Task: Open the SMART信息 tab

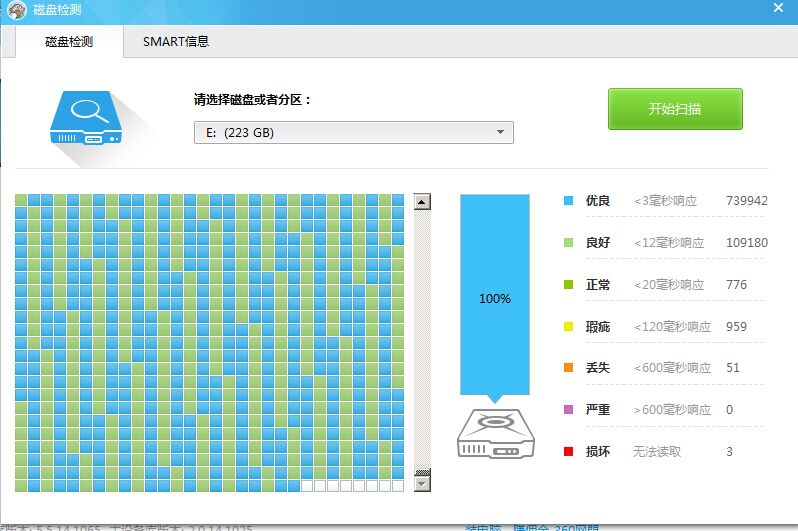Action: pyautogui.click(x=176, y=42)
